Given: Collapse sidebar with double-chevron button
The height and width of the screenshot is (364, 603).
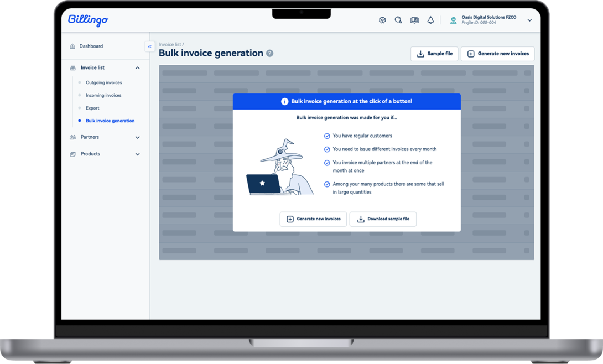Looking at the screenshot, I should pos(149,46).
